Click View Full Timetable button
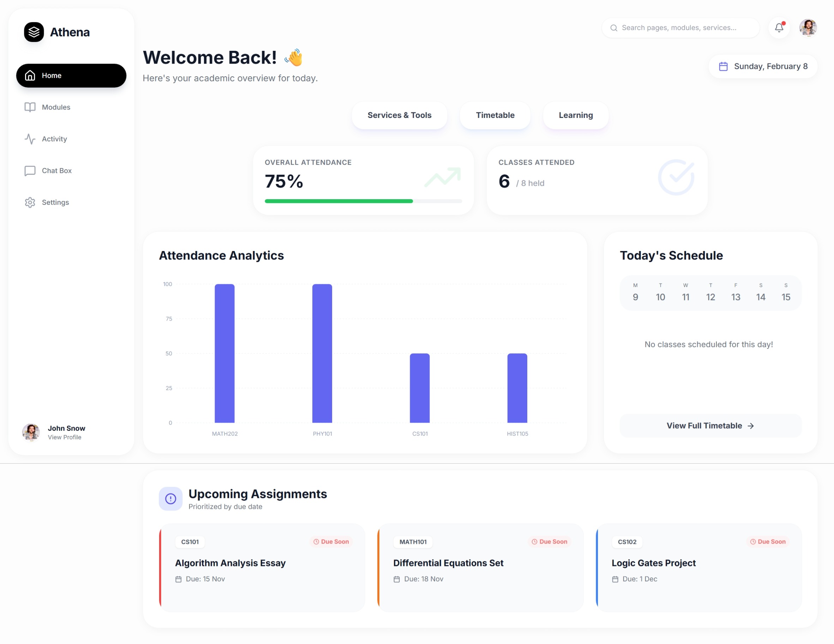 click(x=710, y=425)
